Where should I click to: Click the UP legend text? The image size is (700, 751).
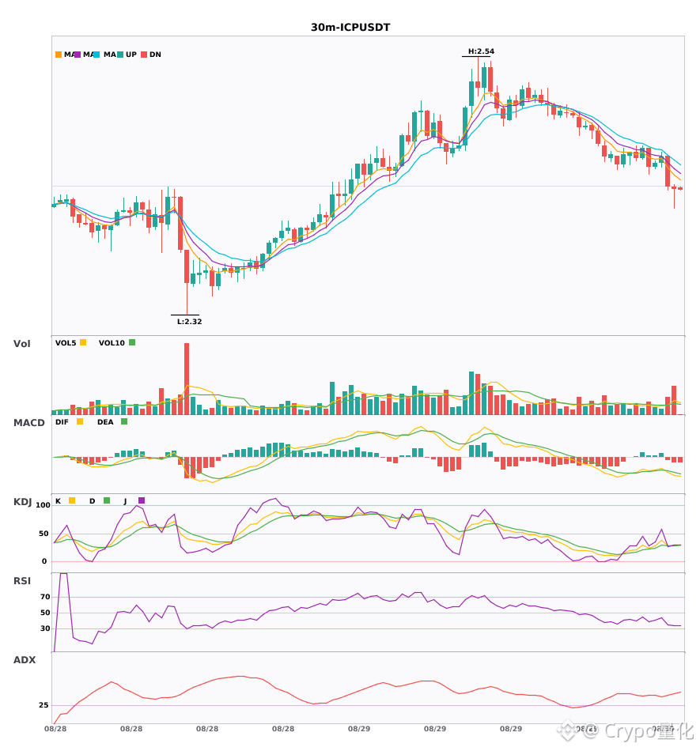(x=131, y=55)
